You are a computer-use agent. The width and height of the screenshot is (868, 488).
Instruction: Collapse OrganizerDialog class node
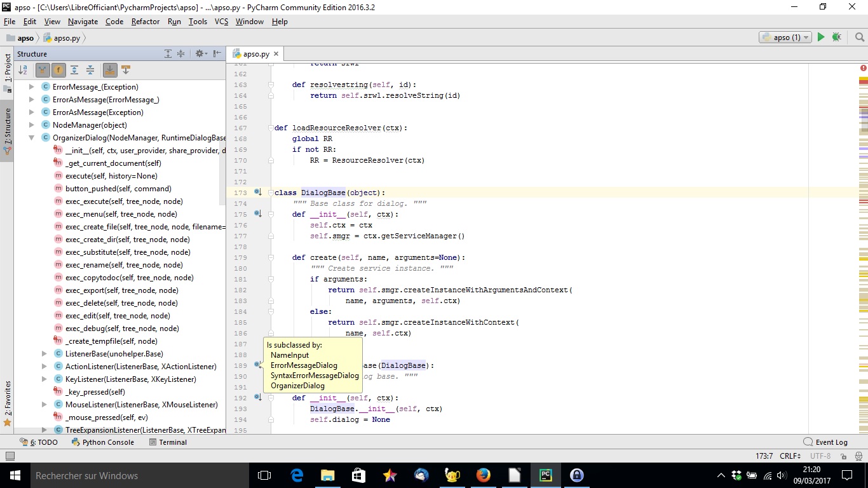(x=32, y=138)
